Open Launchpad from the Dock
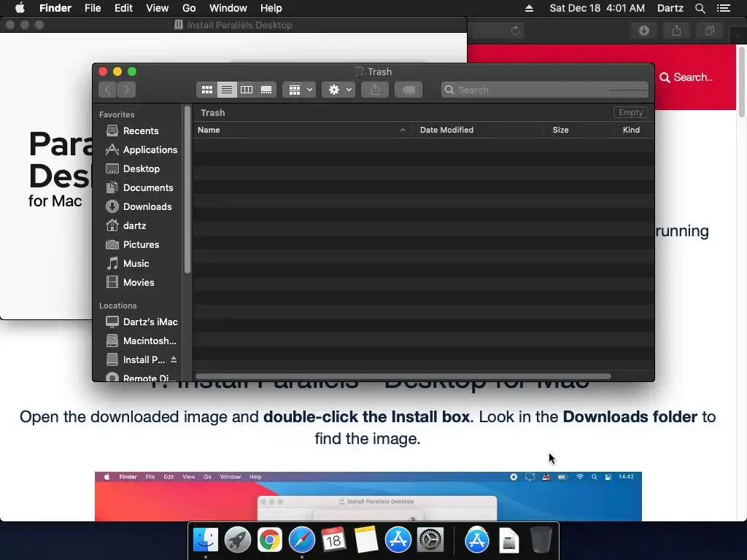 pyautogui.click(x=237, y=540)
